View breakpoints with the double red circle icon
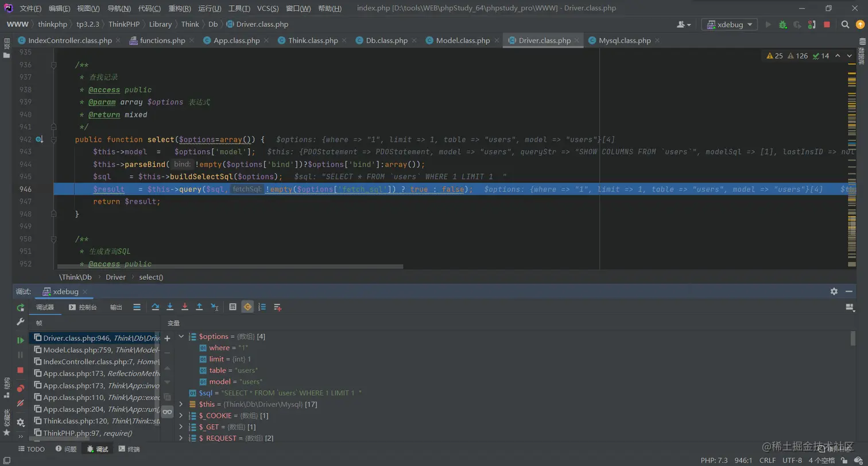The width and height of the screenshot is (868, 466). pos(21,388)
